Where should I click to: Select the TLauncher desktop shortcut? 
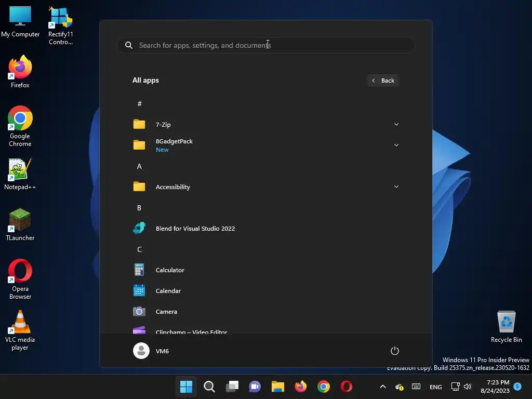(20, 224)
